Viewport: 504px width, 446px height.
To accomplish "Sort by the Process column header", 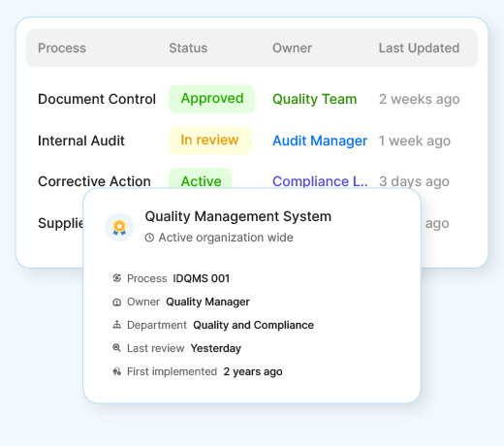I will [x=62, y=48].
